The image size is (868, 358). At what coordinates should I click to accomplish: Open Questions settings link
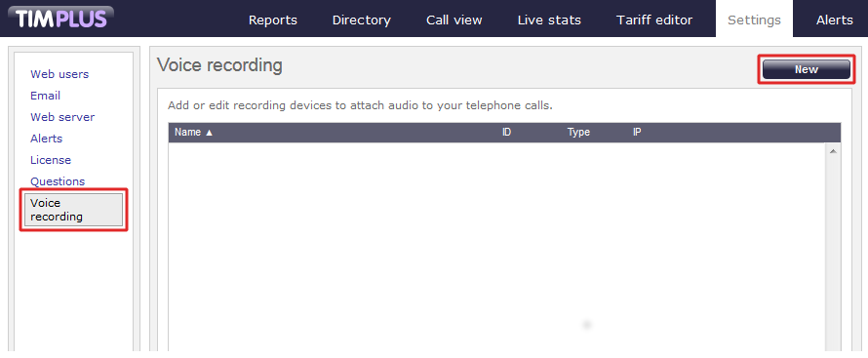[x=58, y=181]
